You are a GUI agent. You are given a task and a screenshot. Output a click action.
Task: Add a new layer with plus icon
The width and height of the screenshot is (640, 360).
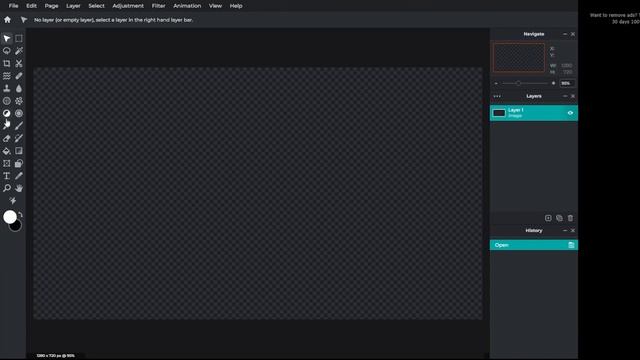click(x=548, y=218)
